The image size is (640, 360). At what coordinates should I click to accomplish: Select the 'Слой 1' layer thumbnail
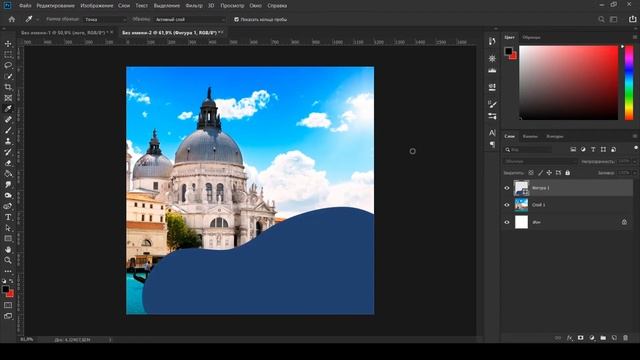[521, 205]
